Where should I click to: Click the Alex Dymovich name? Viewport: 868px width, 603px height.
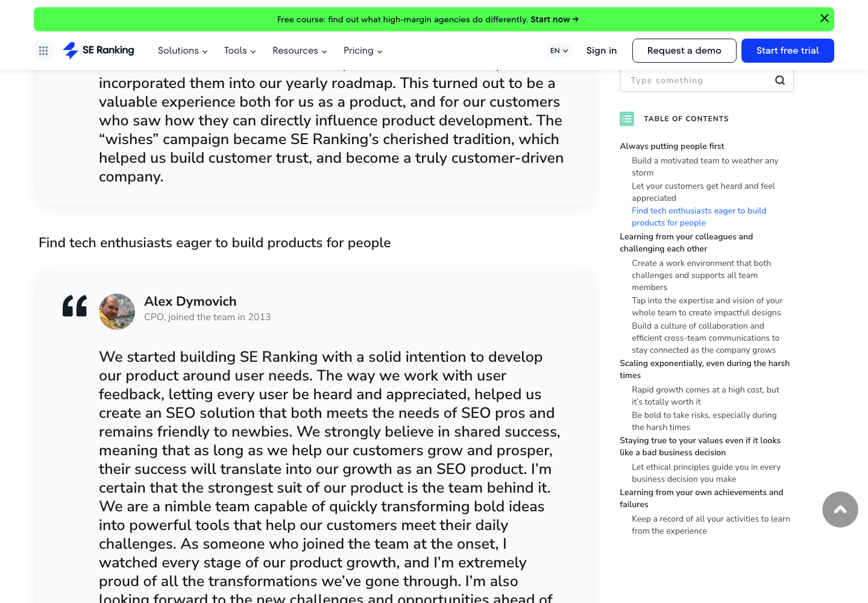point(190,301)
